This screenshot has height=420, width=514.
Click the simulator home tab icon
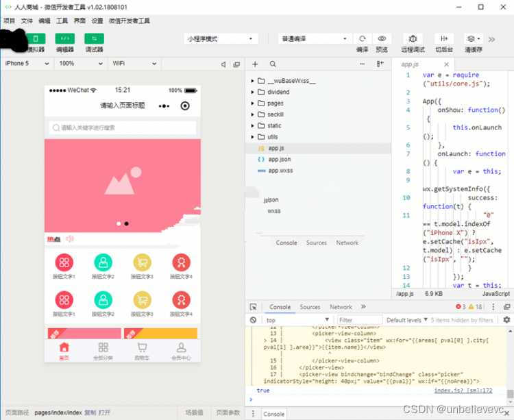pos(64,347)
